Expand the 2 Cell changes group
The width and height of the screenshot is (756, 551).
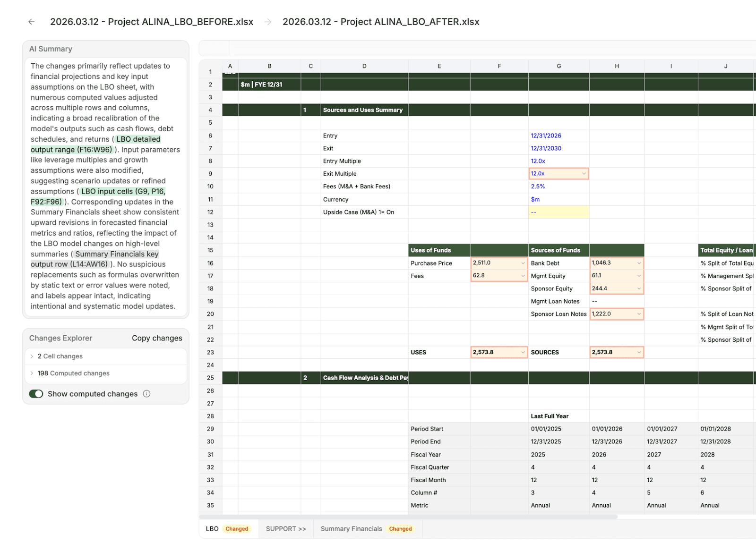coord(106,356)
